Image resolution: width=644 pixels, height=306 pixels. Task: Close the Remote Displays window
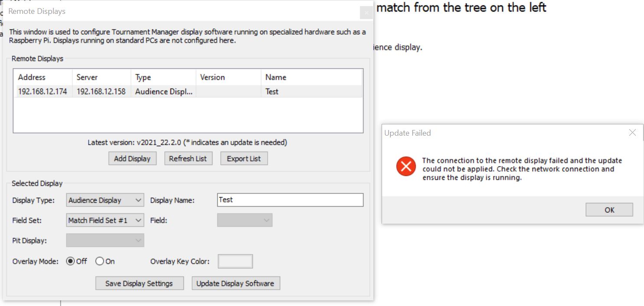tap(366, 13)
